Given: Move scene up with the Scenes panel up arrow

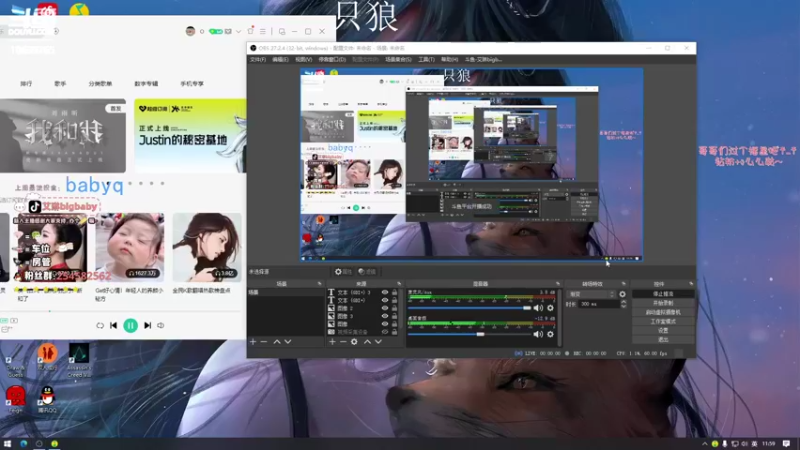Looking at the screenshot, I should point(277,341).
